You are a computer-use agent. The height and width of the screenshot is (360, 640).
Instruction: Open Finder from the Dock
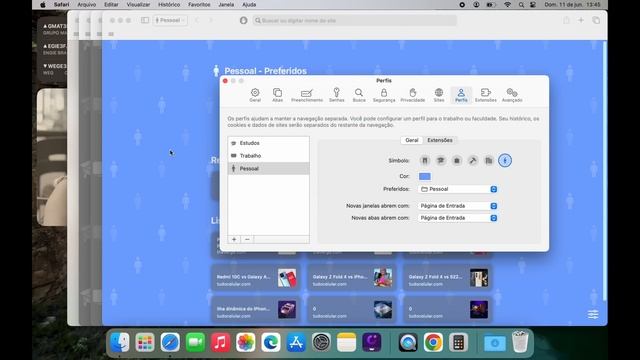[x=120, y=342]
